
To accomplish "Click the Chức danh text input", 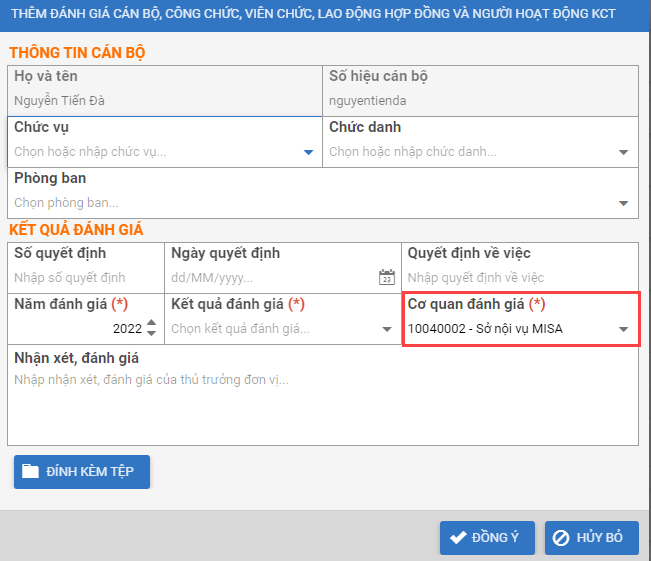I will (468, 153).
